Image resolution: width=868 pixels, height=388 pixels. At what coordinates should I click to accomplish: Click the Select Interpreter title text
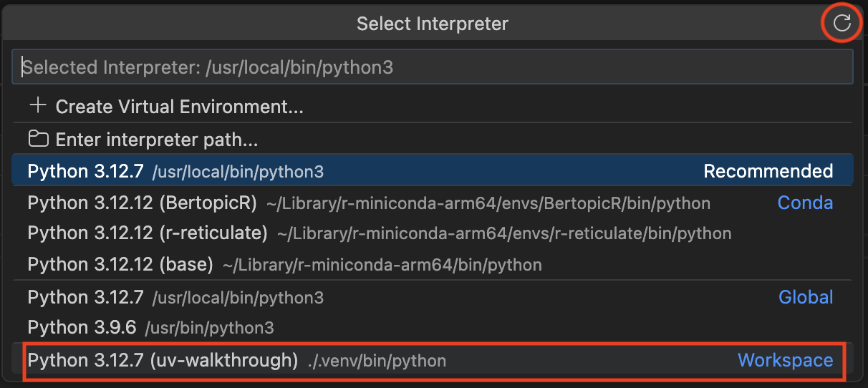(x=432, y=24)
